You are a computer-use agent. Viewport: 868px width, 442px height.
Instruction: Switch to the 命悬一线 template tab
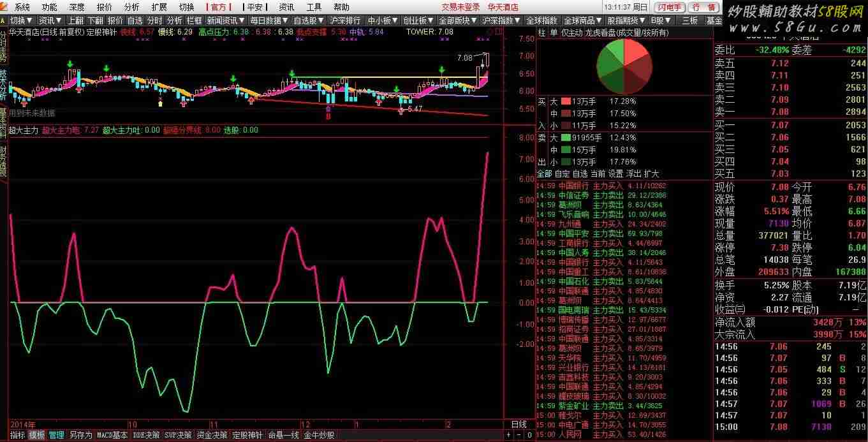tap(283, 436)
